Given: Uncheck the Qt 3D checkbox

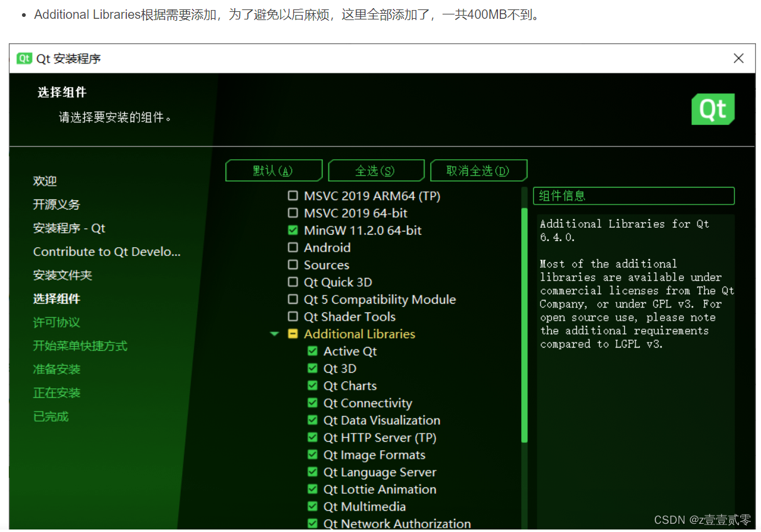Looking at the screenshot, I should tap(312, 368).
